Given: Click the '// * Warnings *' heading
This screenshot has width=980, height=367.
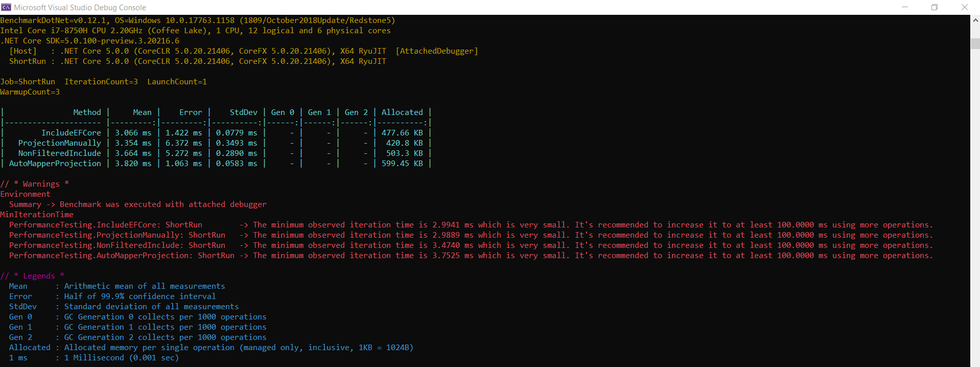Looking at the screenshot, I should [34, 184].
